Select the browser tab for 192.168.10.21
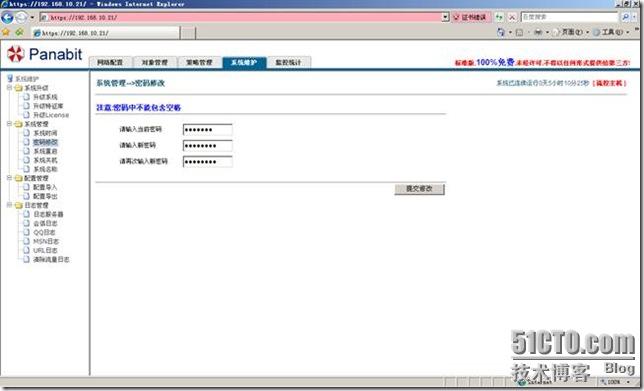This screenshot has width=644, height=391. tap(106, 33)
